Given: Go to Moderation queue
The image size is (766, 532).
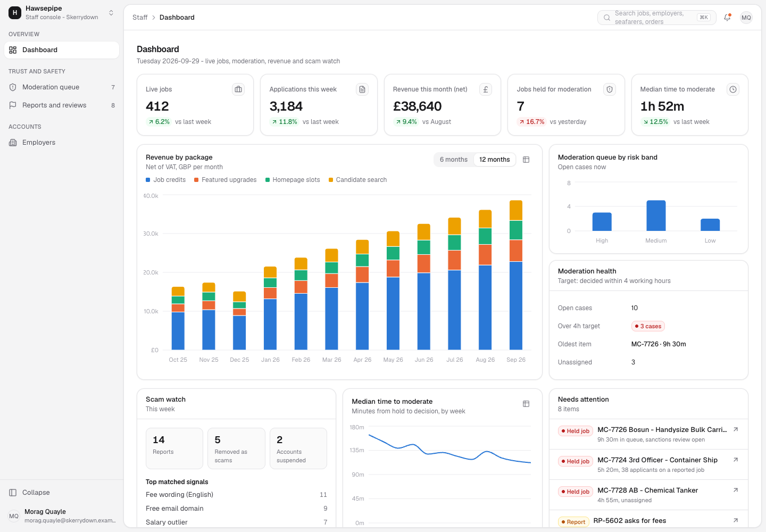Looking at the screenshot, I should 62,87.
